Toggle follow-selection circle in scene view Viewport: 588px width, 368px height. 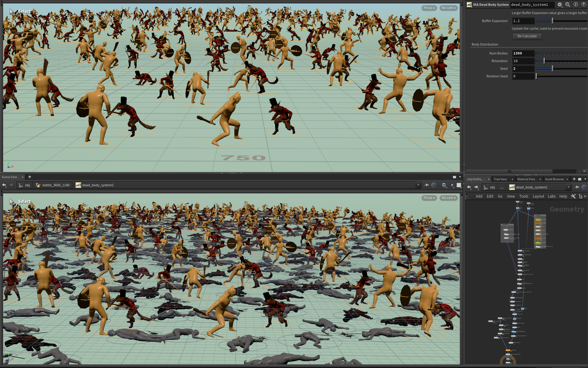pos(434,185)
